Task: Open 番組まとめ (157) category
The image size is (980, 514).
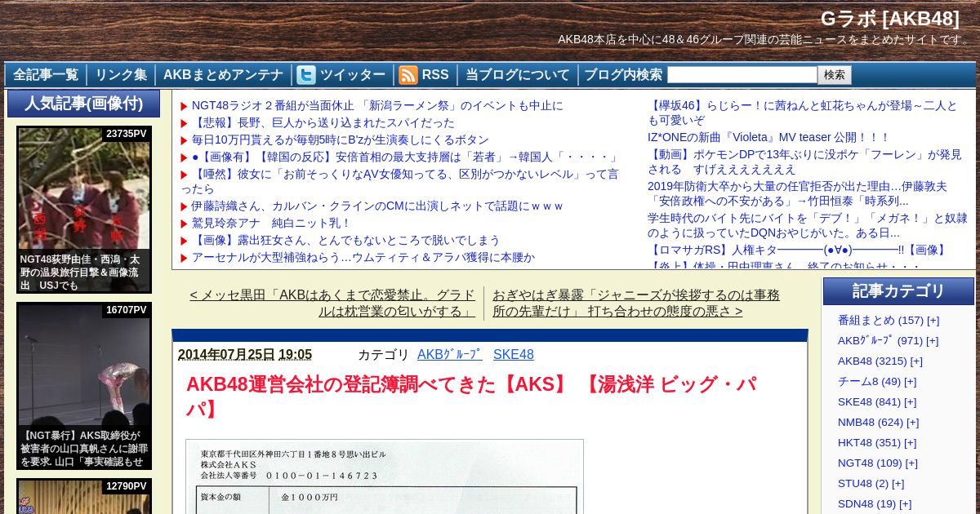Action: [x=880, y=320]
